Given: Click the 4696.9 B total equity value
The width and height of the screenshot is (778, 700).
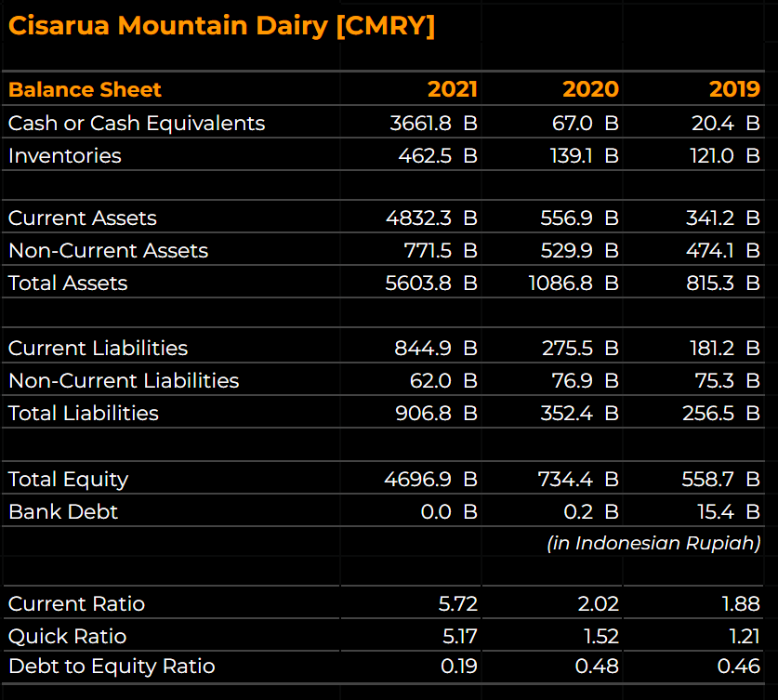Looking at the screenshot, I should 430,480.
